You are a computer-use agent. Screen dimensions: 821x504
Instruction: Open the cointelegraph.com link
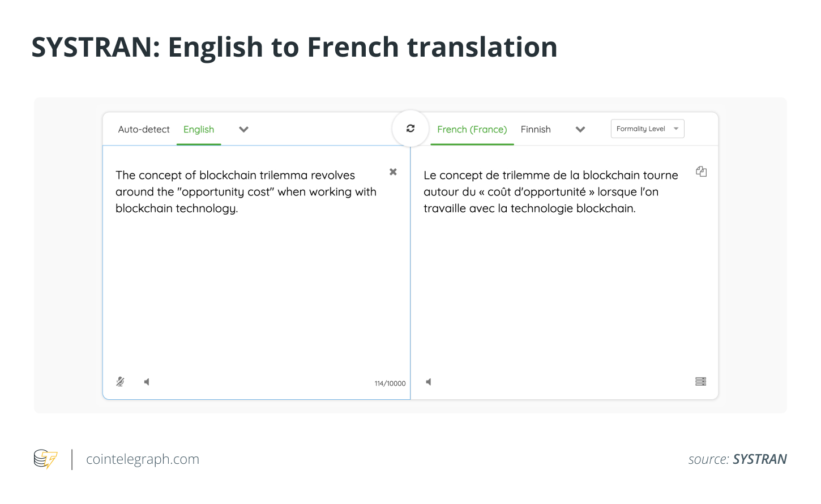143,459
